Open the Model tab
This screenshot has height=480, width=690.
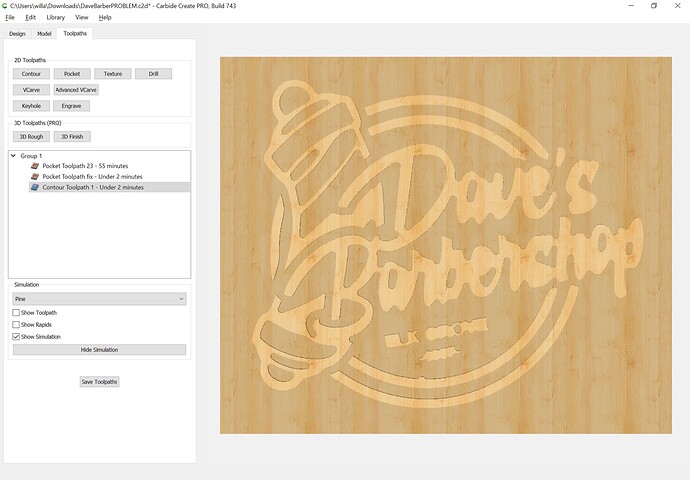[x=44, y=34]
